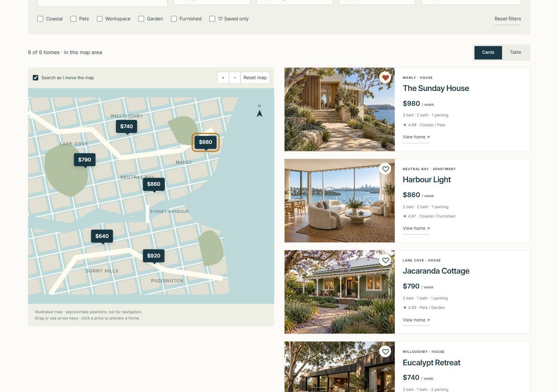Open the Harbour Light photo thumbnail
The image size is (558, 392).
tap(340, 201)
